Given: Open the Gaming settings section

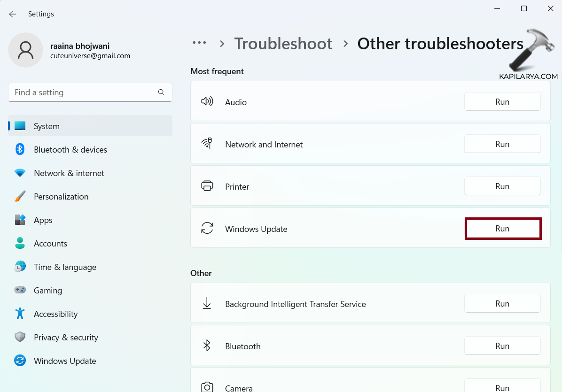Looking at the screenshot, I should pyautogui.click(x=48, y=291).
